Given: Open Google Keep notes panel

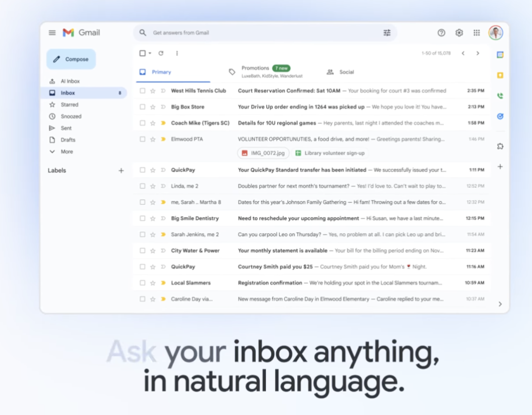Looking at the screenshot, I should 500,75.
